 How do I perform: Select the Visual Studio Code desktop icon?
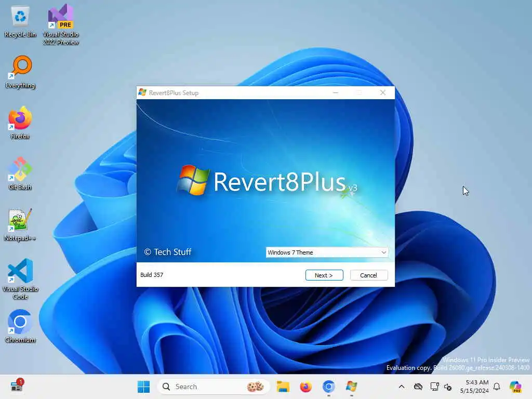coord(20,279)
